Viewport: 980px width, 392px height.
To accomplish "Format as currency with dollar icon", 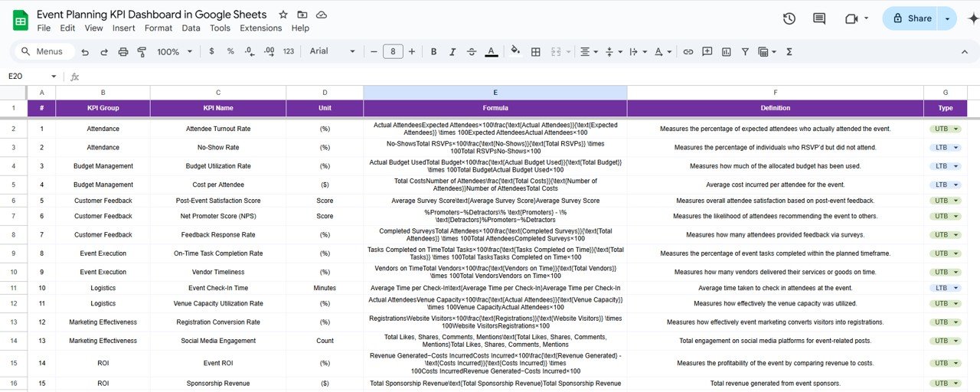I will pyautogui.click(x=211, y=51).
